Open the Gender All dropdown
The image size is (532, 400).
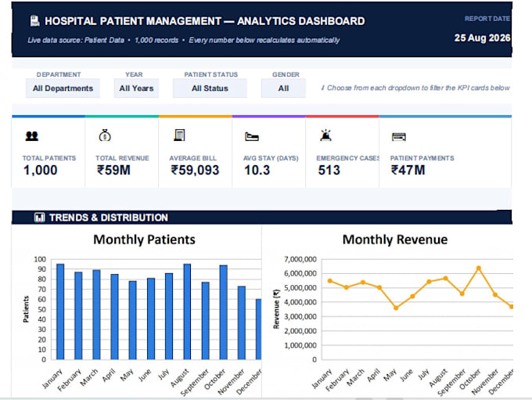pos(283,88)
